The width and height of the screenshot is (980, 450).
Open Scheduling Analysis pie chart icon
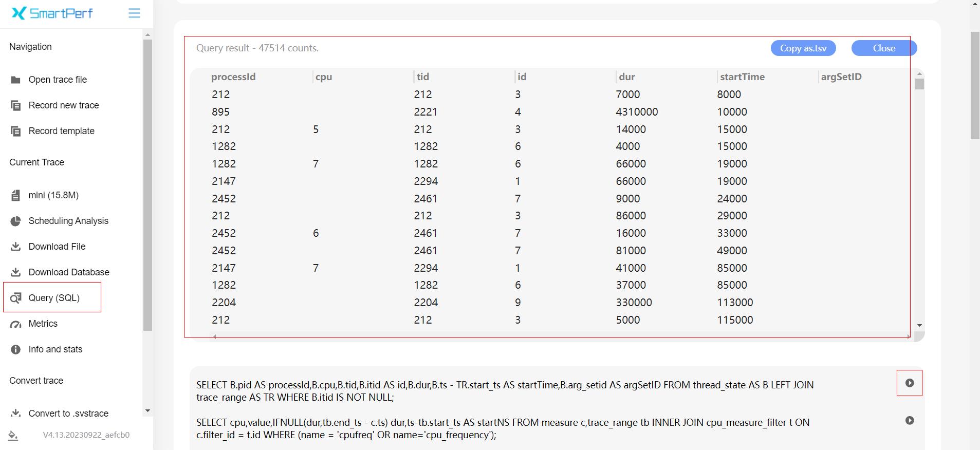pyautogui.click(x=16, y=221)
